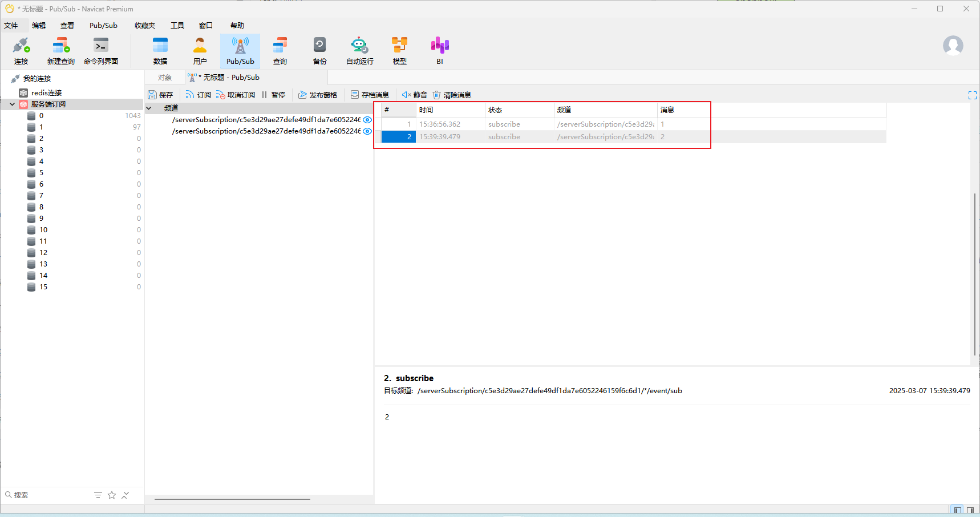Open the 命令列界面 command line icon
The height and width of the screenshot is (517, 980).
coord(101,51)
